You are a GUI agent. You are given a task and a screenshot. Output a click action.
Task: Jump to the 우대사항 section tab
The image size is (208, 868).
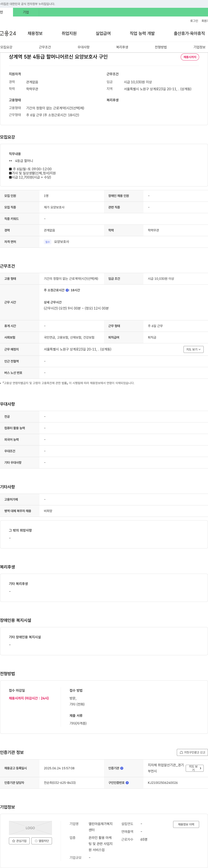click(83, 47)
